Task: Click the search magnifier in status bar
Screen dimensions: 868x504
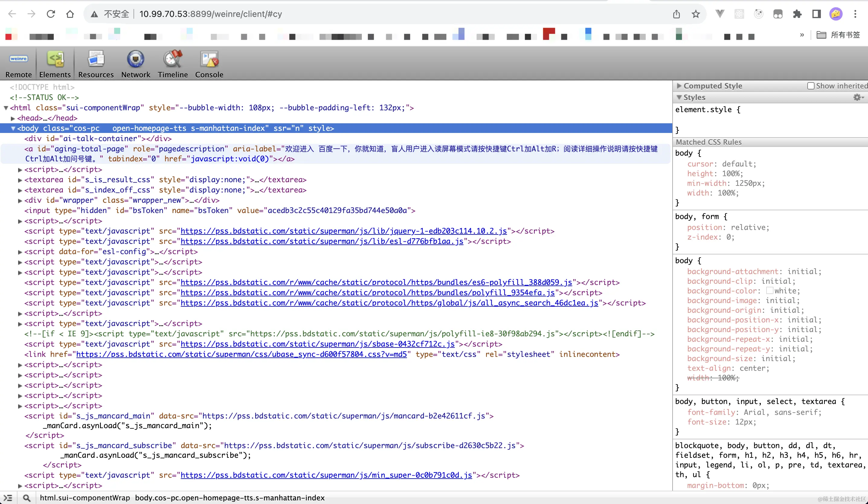Action: (27, 498)
